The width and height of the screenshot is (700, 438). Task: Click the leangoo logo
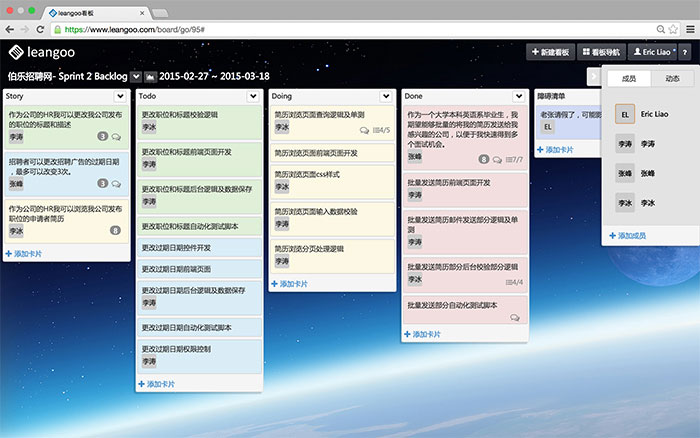click(42, 52)
